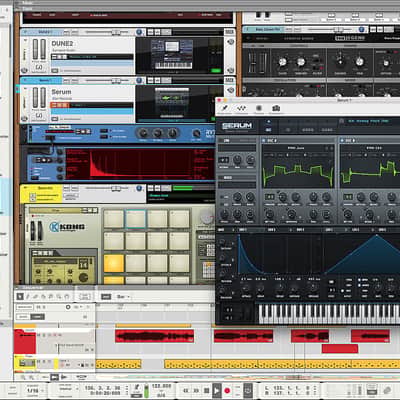Adjust the Serum channel level slider in the rack
Viewport: 400px width, 400px height.
pyautogui.click(x=116, y=81)
